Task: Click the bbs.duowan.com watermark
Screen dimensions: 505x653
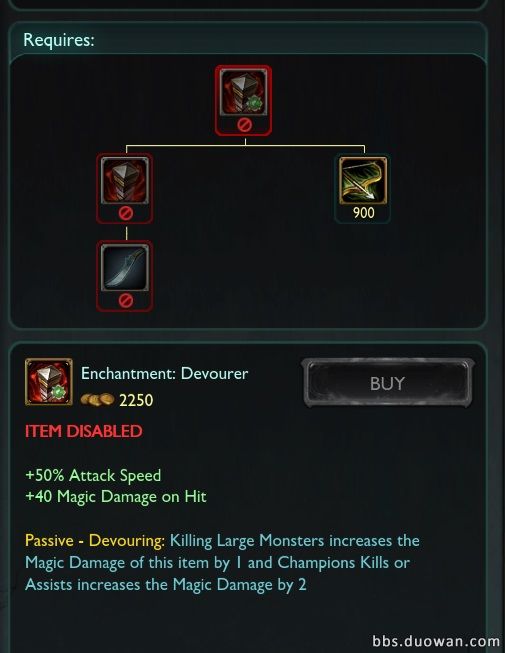Action: [436, 641]
